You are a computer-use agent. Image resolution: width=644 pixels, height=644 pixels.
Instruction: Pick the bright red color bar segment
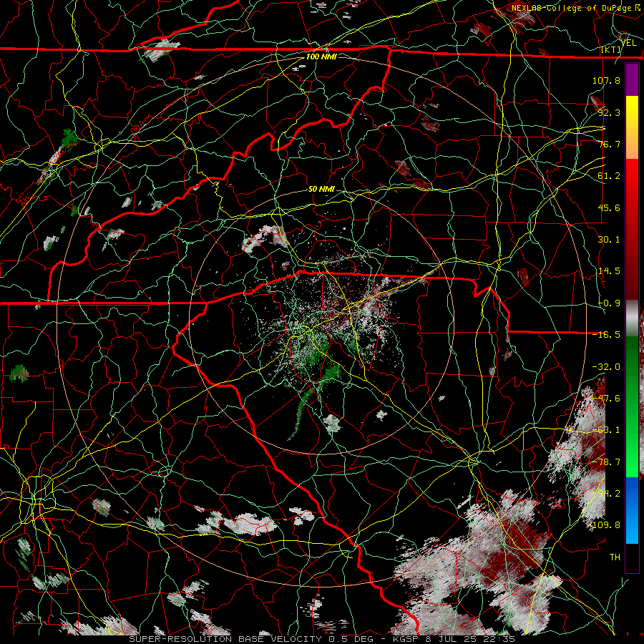(x=632, y=181)
